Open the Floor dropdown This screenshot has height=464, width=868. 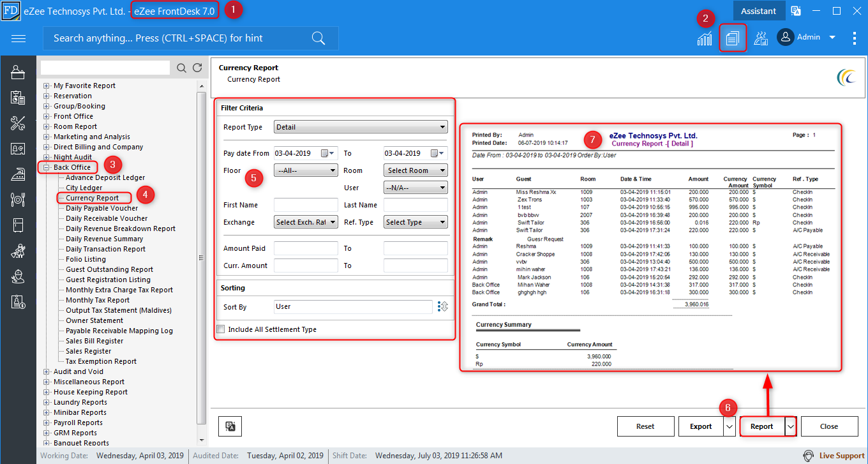(306, 170)
